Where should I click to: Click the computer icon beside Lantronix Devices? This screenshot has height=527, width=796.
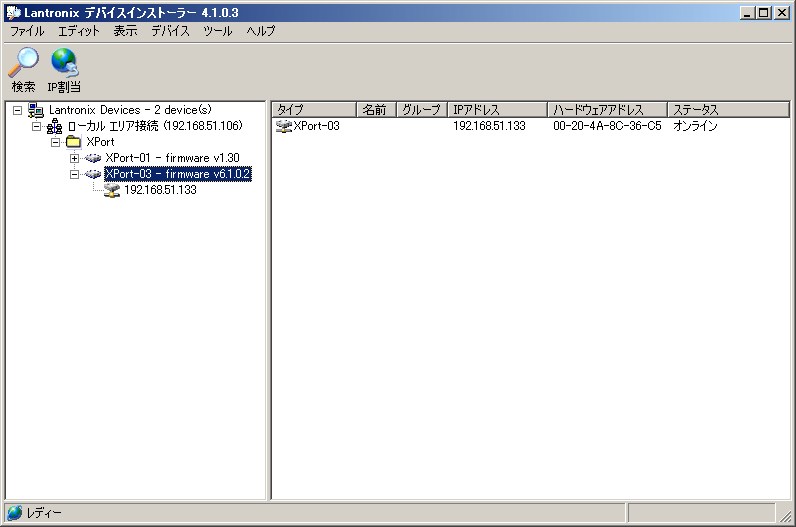[36, 110]
